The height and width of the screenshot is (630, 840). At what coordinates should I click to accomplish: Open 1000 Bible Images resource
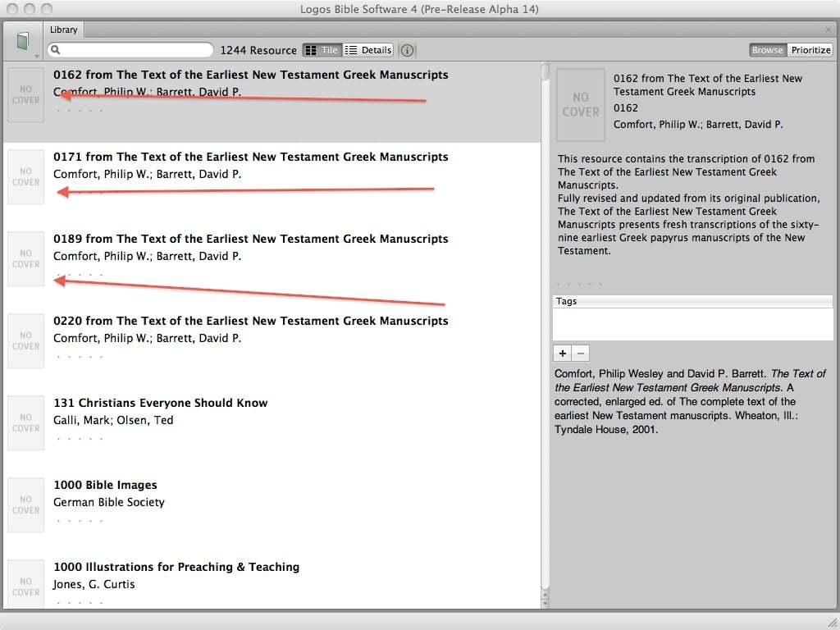coord(105,484)
